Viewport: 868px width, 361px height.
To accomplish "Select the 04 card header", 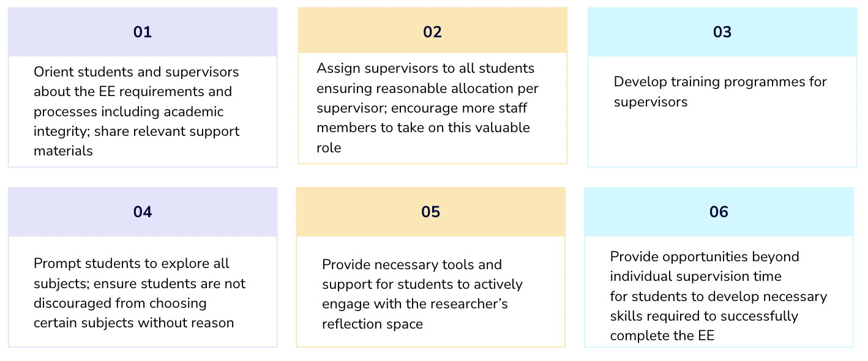I will (x=143, y=212).
